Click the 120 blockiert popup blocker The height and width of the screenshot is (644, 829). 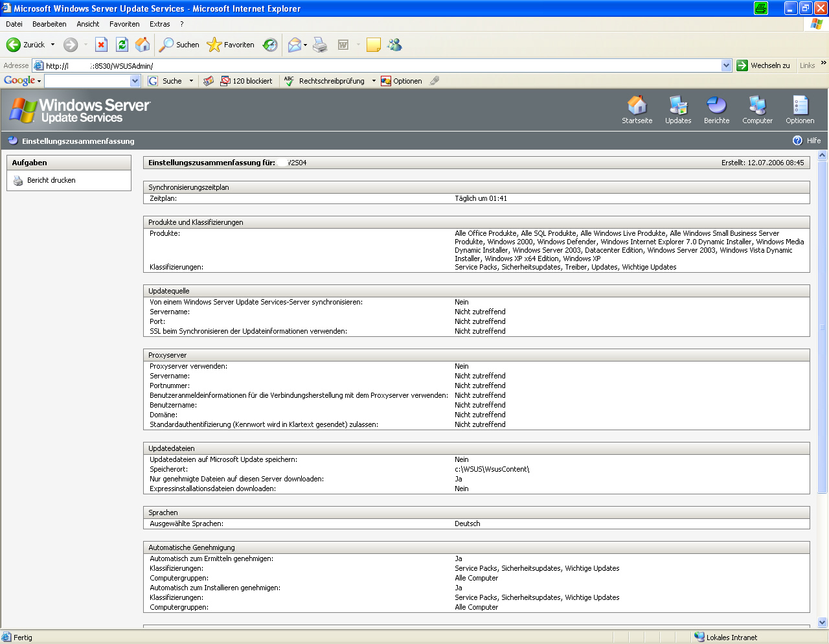pyautogui.click(x=246, y=81)
